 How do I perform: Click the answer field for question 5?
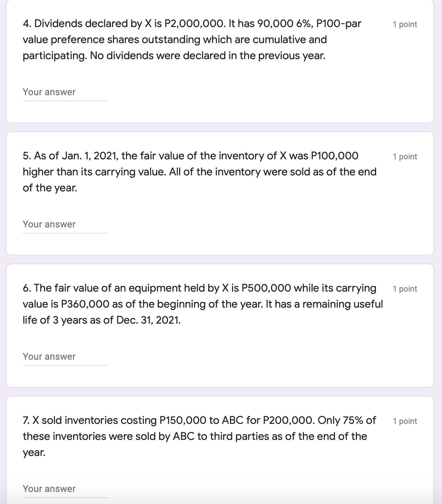[65, 224]
